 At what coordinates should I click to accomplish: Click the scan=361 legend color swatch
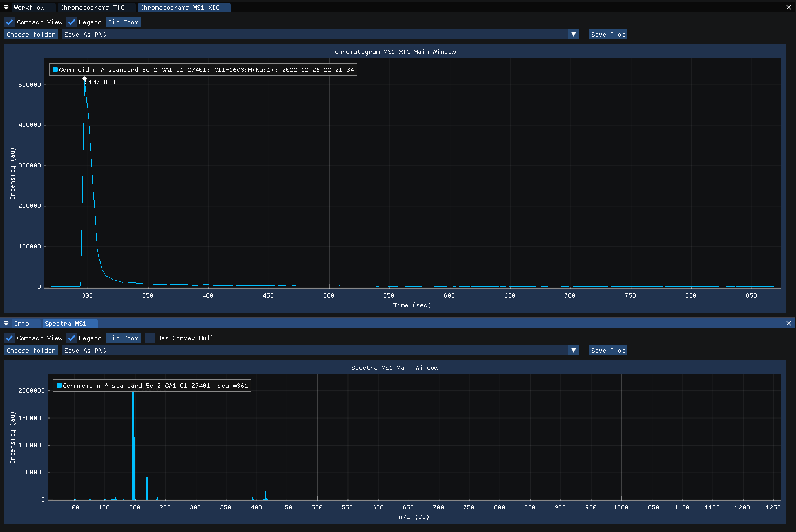tap(59, 386)
